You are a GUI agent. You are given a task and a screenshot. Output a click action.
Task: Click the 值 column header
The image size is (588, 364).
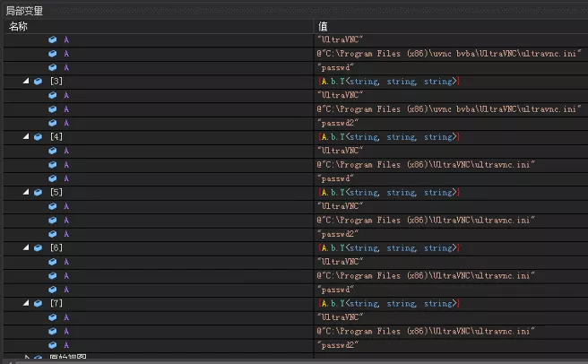[x=323, y=27]
